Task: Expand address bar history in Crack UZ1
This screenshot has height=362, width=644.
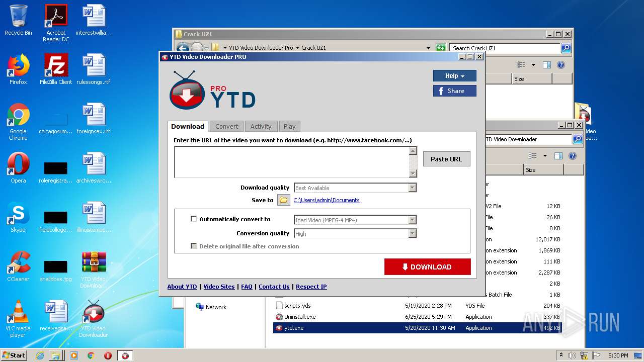Action: (x=428, y=48)
